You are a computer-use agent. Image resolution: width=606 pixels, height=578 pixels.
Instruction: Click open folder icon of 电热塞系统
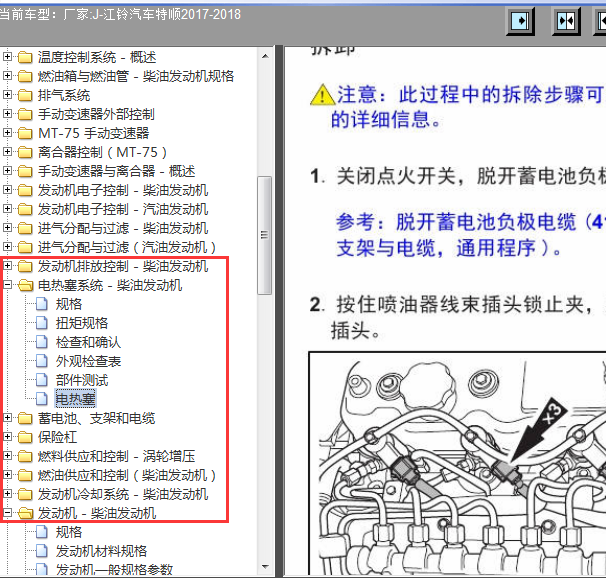click(x=26, y=285)
